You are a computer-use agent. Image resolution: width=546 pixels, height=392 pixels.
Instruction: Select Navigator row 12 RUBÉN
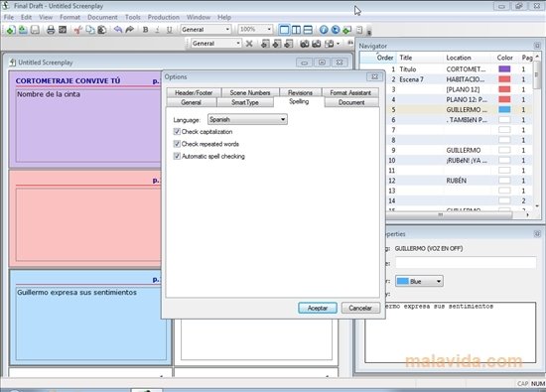tap(459, 181)
